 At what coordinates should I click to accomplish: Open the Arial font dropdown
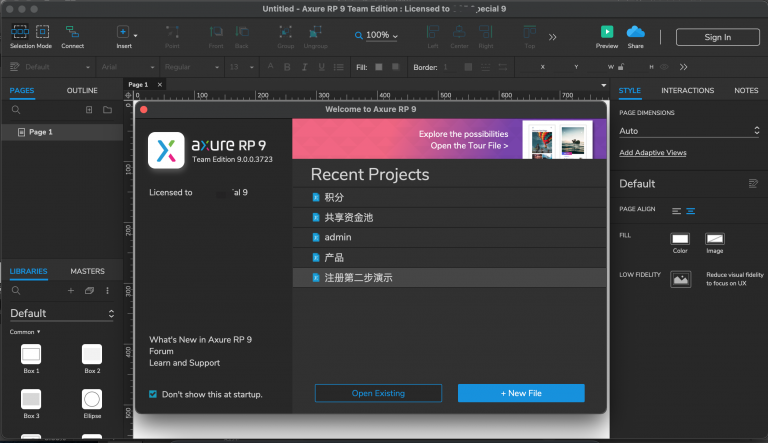[x=127, y=67]
